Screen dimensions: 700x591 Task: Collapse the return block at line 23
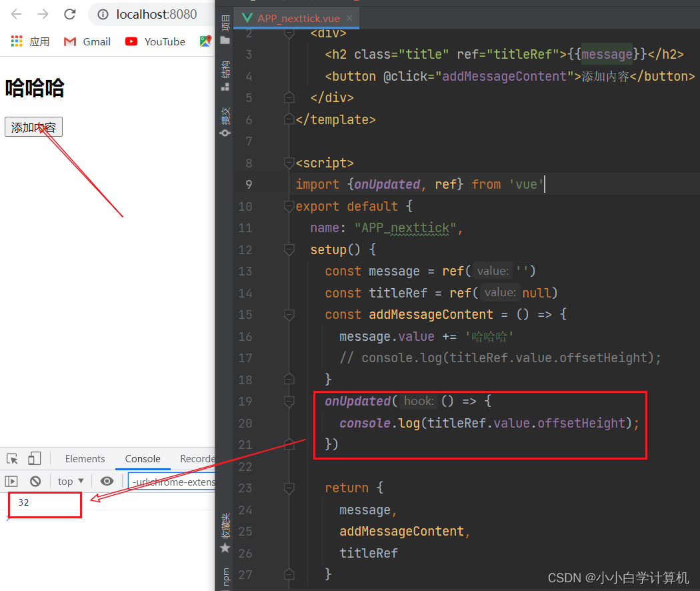click(x=289, y=488)
